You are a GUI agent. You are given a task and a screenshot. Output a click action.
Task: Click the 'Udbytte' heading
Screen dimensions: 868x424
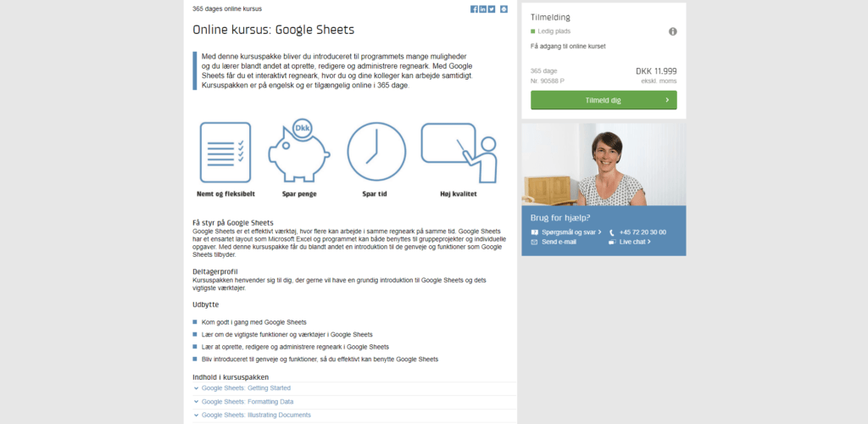click(x=205, y=305)
